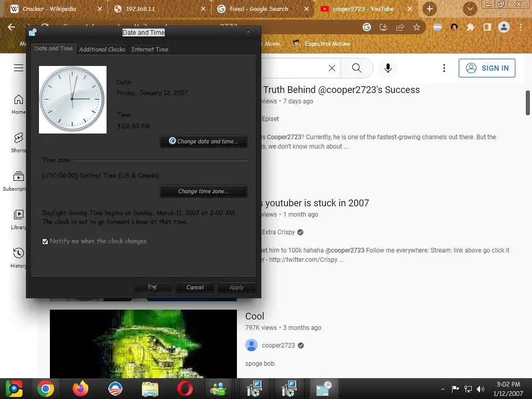Screen dimensions: 532x399
Task: Open the tab search dropdown arrow
Action: [470, 9]
